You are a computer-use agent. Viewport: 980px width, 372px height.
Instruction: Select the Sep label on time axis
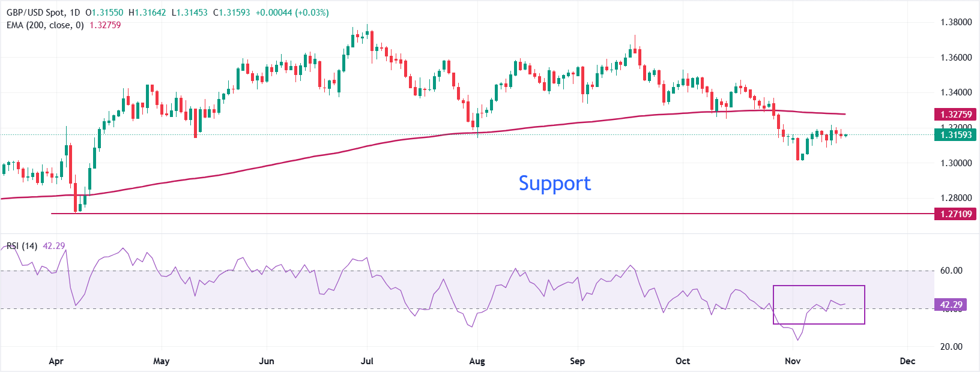(x=577, y=361)
